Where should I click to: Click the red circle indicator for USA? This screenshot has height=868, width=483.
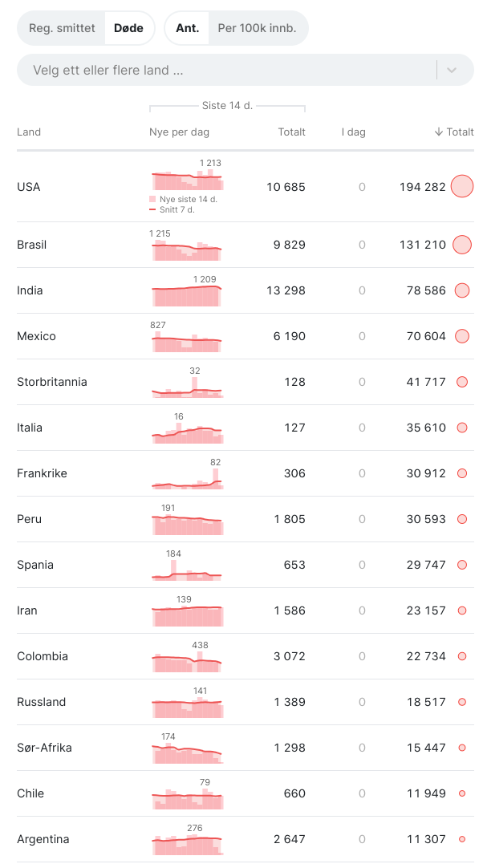click(462, 187)
